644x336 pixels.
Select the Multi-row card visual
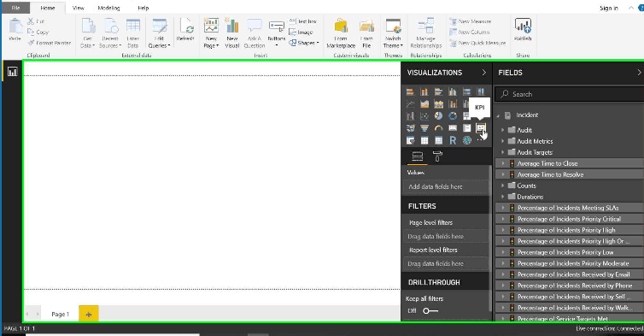[466, 128]
